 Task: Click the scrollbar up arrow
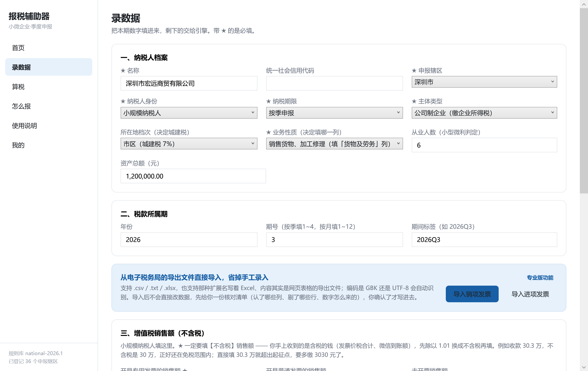tap(584, 4)
